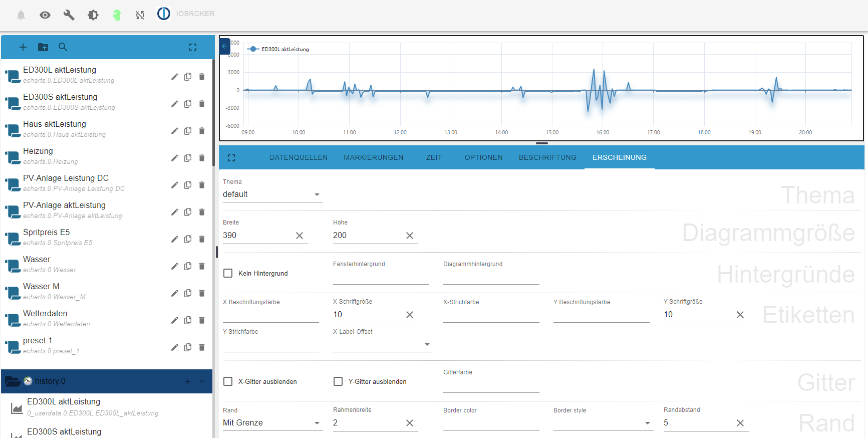Open the Zeit tab
Viewport: 868px width, 438px height.
click(434, 157)
